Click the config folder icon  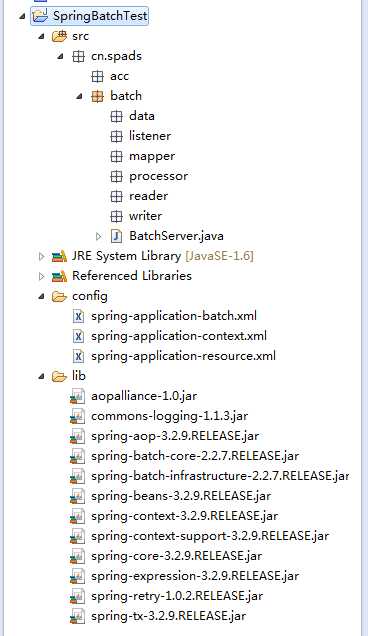click(59, 297)
